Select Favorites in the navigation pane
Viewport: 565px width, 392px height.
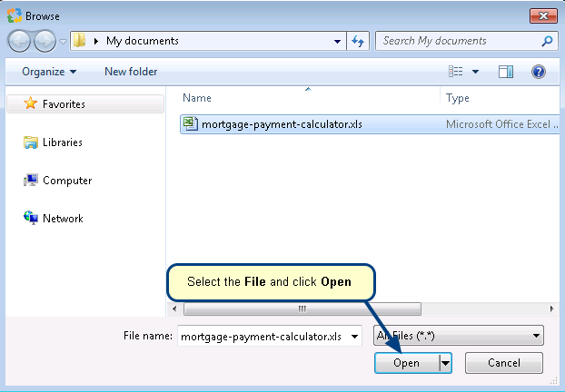64,104
